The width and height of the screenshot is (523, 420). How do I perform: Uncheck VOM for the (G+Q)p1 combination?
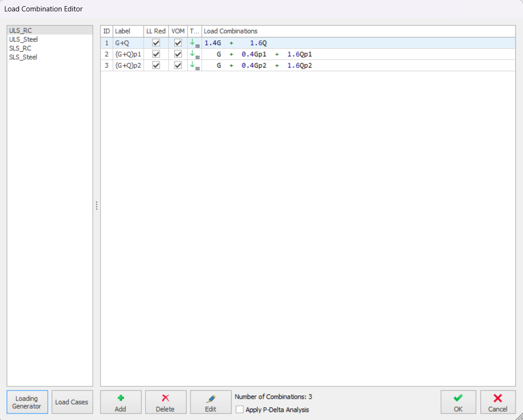point(178,54)
